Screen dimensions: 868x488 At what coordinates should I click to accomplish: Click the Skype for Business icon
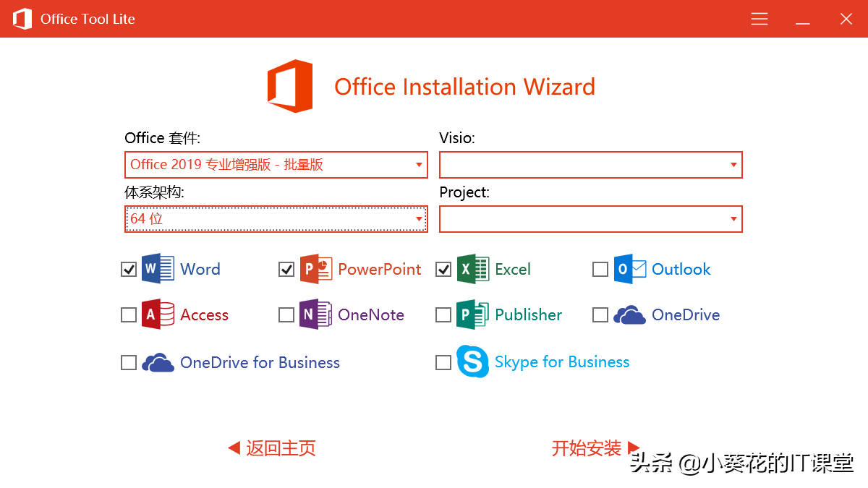tap(472, 361)
